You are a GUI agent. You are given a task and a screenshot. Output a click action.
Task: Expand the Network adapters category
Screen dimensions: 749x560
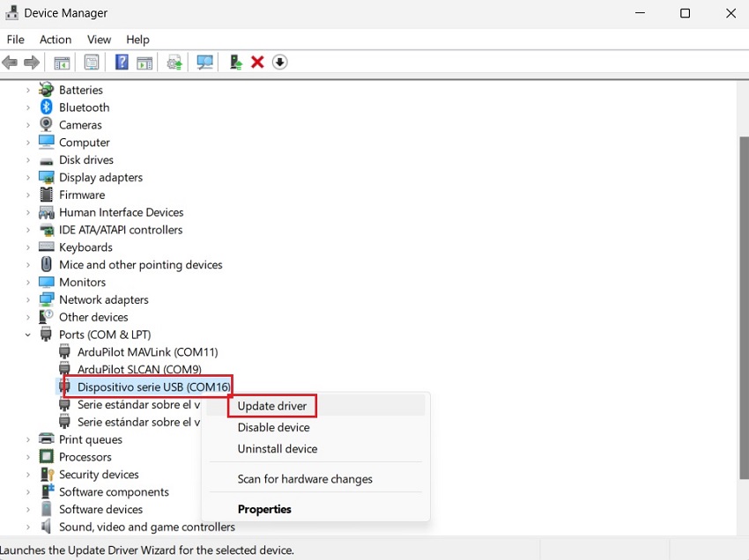[x=27, y=299]
